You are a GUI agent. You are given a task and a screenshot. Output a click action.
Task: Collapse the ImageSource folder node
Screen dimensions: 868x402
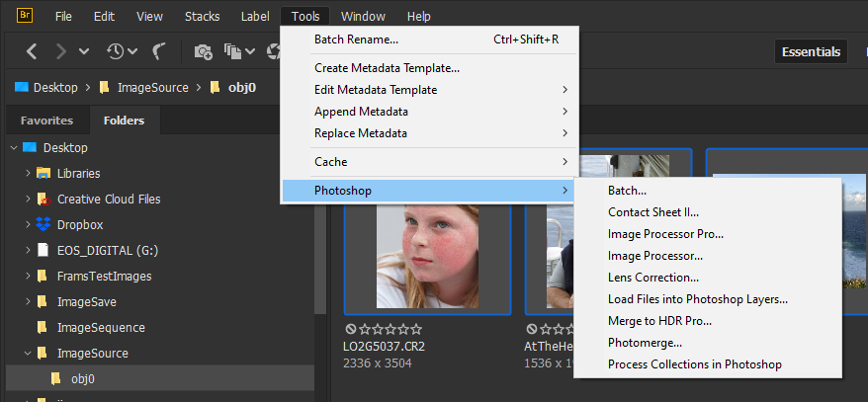coord(28,353)
